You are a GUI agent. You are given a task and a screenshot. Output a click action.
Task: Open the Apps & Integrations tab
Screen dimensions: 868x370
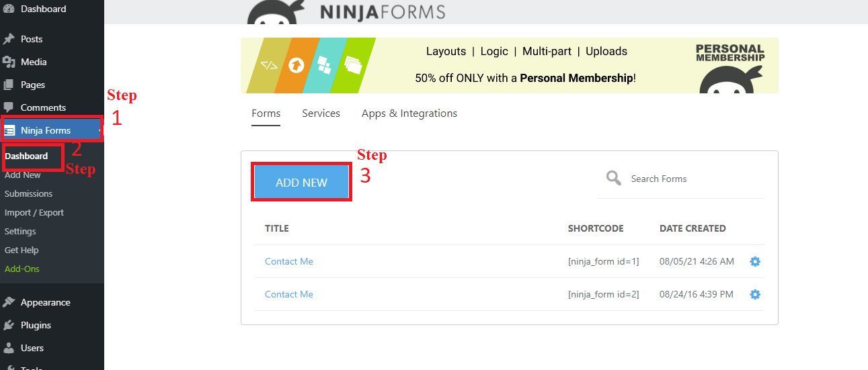[x=409, y=113]
